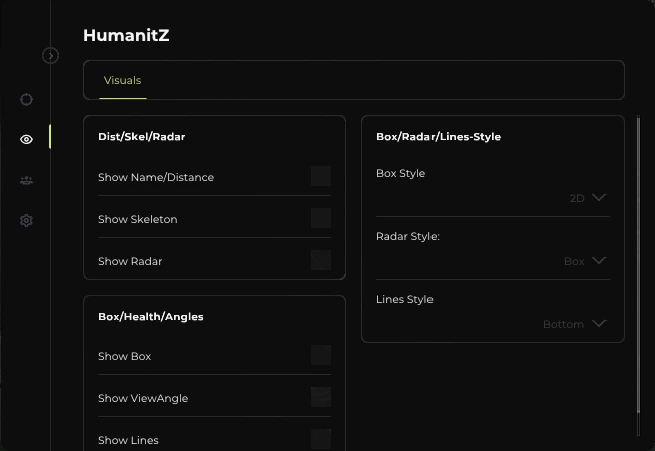
Task: Click the Box/Health/Angles section heading
Action: [151, 317]
